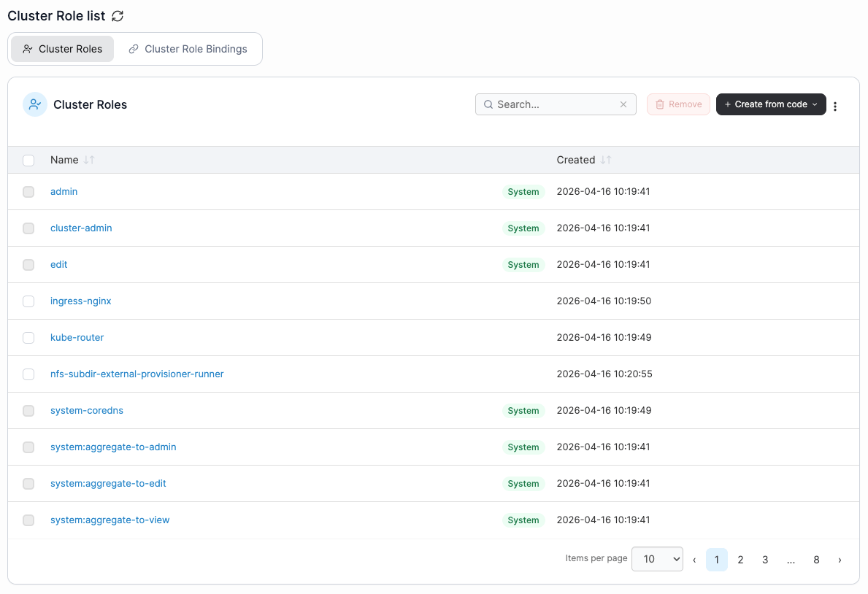868x594 pixels.
Task: Go to page 3
Action: coord(765,560)
